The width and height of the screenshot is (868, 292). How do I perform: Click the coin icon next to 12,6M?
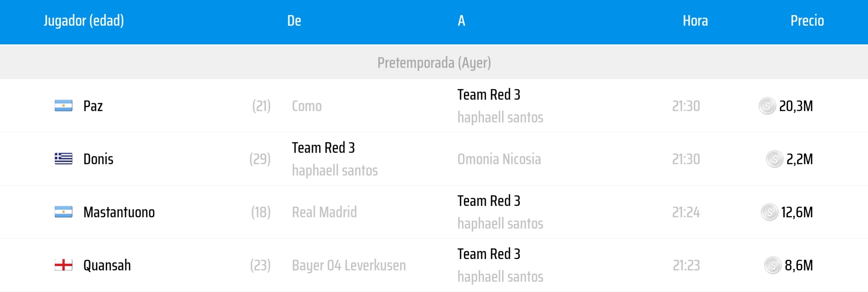point(769,212)
